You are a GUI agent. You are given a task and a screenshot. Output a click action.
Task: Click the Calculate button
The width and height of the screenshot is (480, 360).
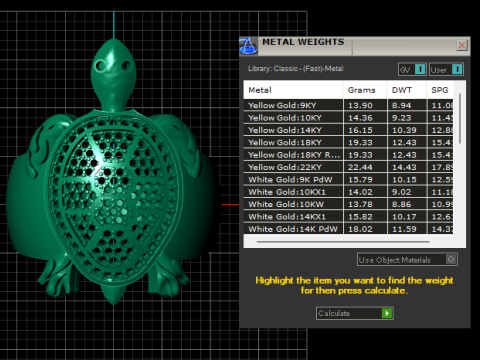[x=355, y=313]
